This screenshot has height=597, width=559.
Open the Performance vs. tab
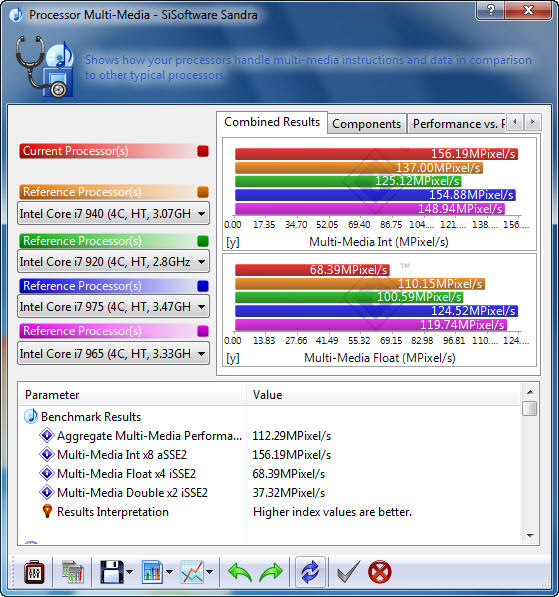(457, 124)
